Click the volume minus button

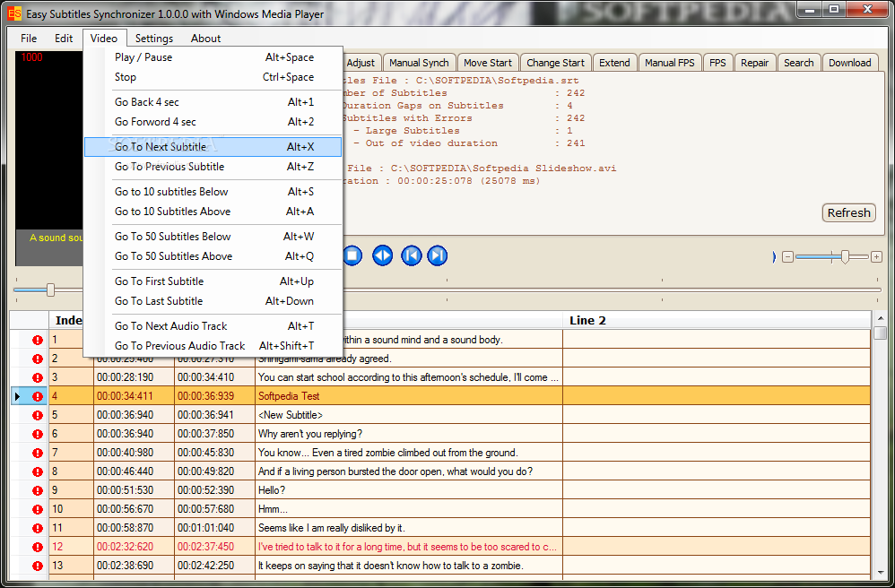click(x=787, y=257)
